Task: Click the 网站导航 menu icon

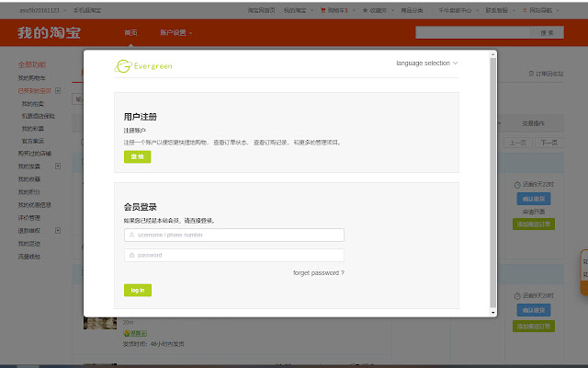Action: (525, 10)
